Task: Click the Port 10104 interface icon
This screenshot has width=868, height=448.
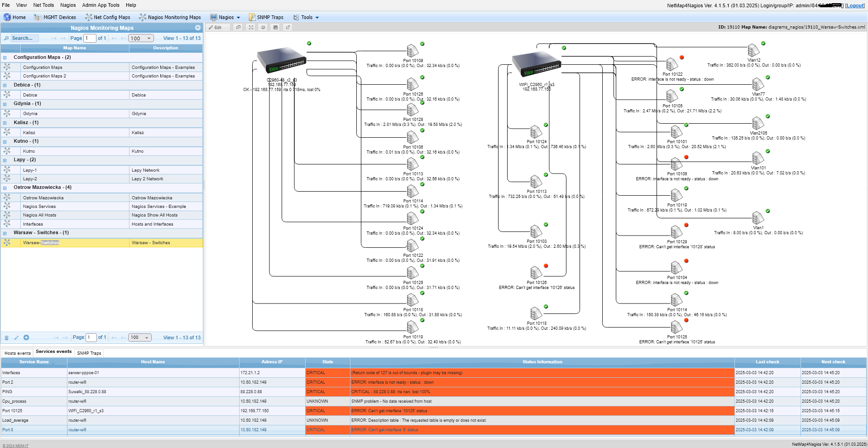Action: tap(676, 268)
